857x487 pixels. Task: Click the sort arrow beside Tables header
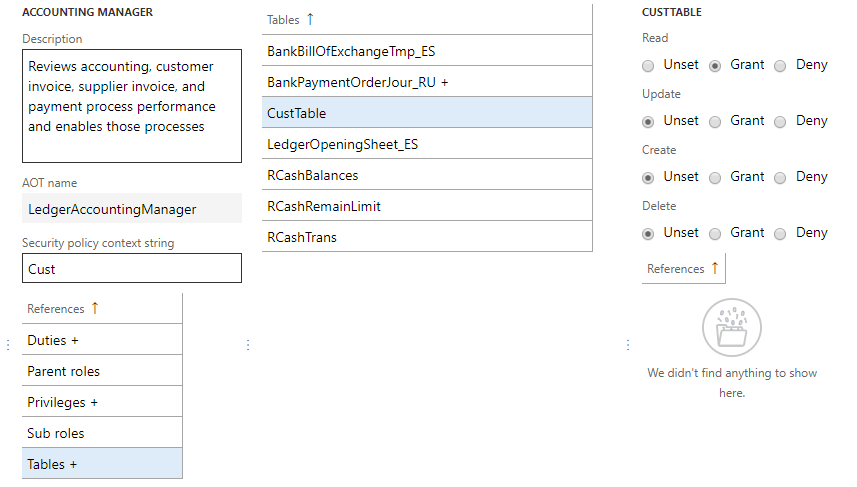pyautogui.click(x=310, y=19)
